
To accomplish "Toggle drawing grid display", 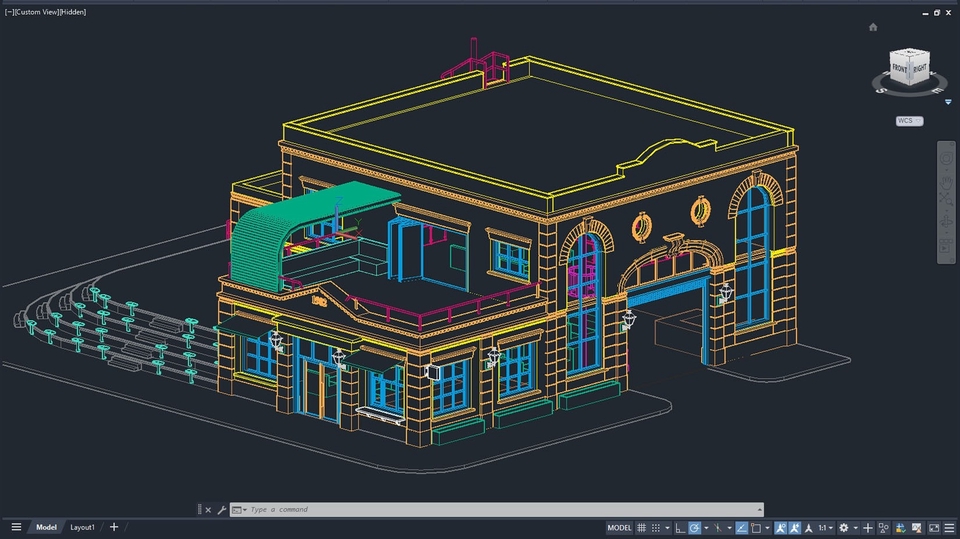I will [x=641, y=527].
